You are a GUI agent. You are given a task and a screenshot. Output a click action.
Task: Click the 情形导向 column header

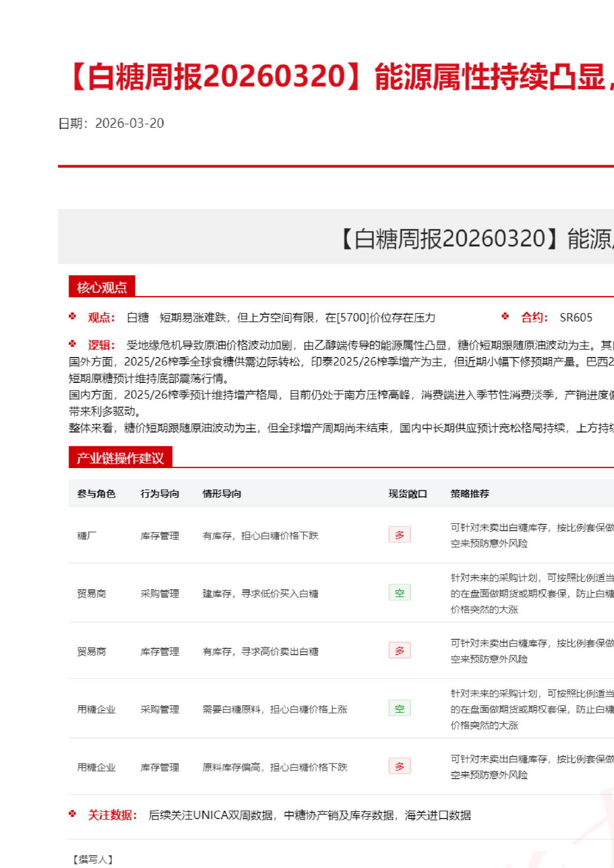pos(222,494)
